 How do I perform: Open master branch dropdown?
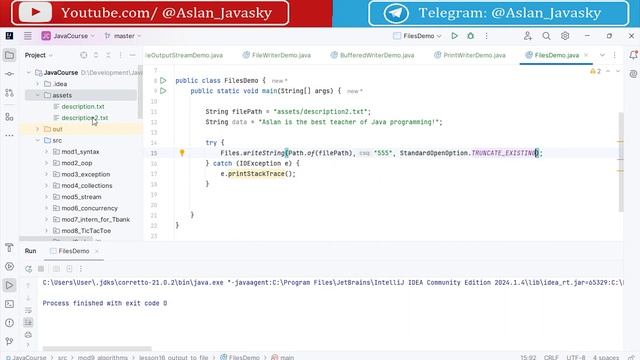point(123,36)
